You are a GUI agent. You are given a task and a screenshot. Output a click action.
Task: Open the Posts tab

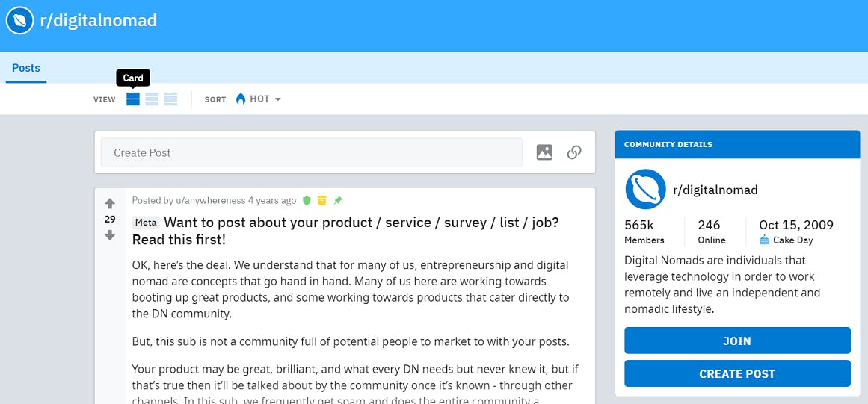coord(26,68)
